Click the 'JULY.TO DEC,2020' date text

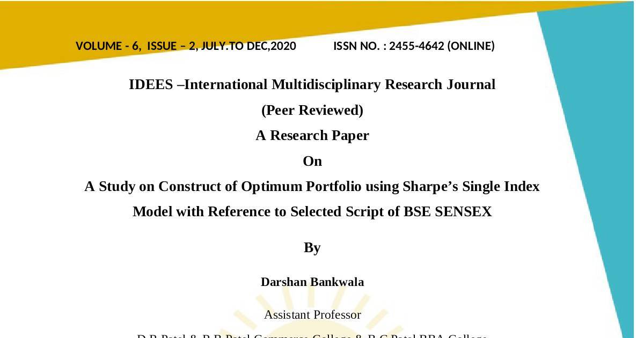point(248,46)
